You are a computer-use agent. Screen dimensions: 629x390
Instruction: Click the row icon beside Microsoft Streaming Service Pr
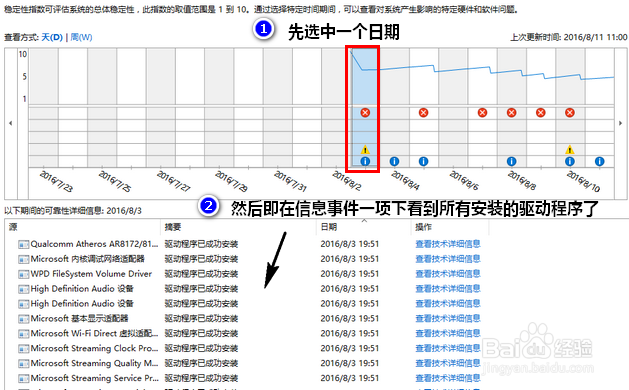tap(24, 378)
